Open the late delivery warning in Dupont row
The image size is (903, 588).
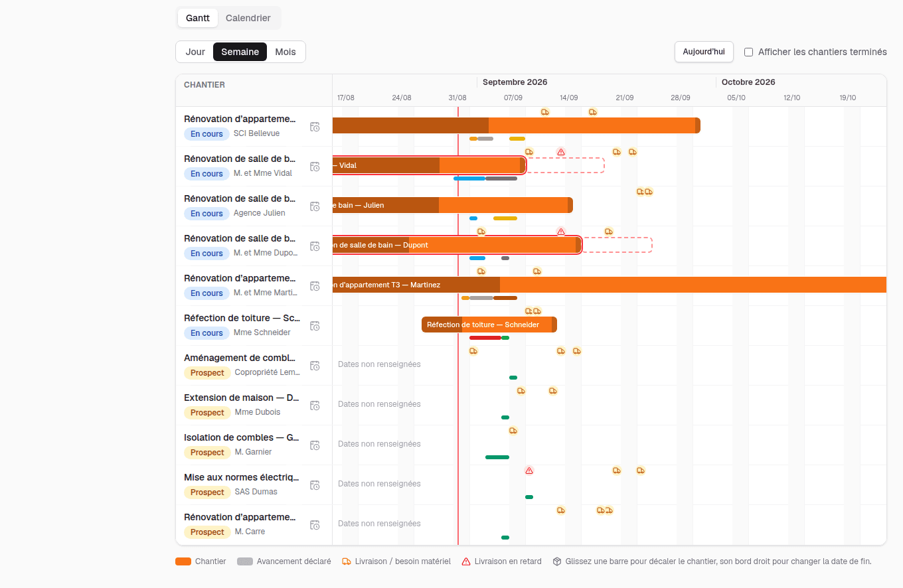pyautogui.click(x=561, y=232)
